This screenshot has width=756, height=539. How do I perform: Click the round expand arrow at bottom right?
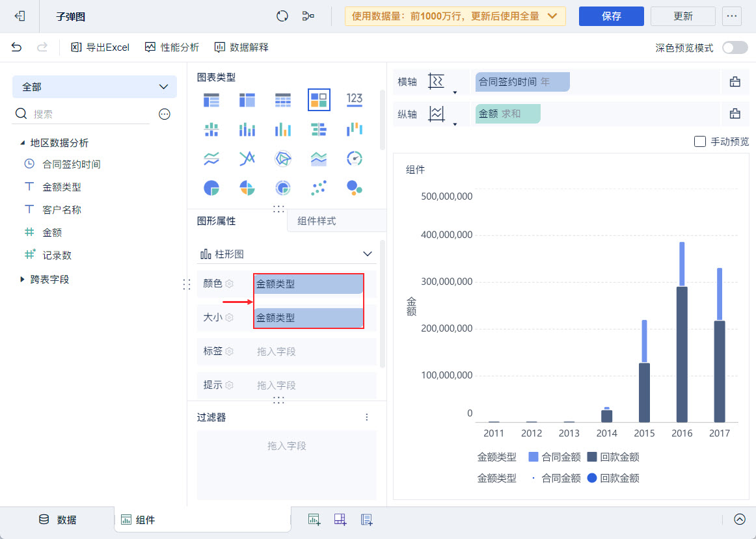coord(740,519)
